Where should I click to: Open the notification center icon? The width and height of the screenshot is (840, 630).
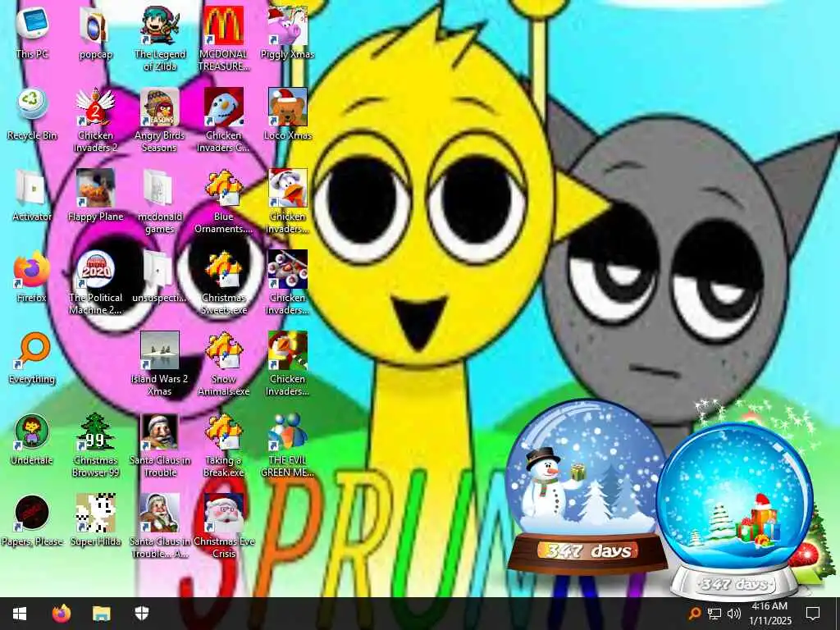(x=813, y=614)
